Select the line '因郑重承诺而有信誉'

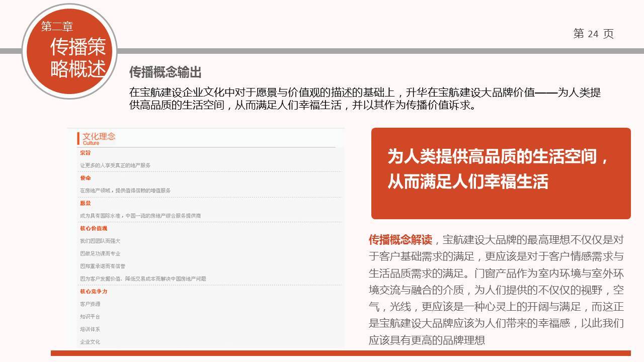pos(103,266)
